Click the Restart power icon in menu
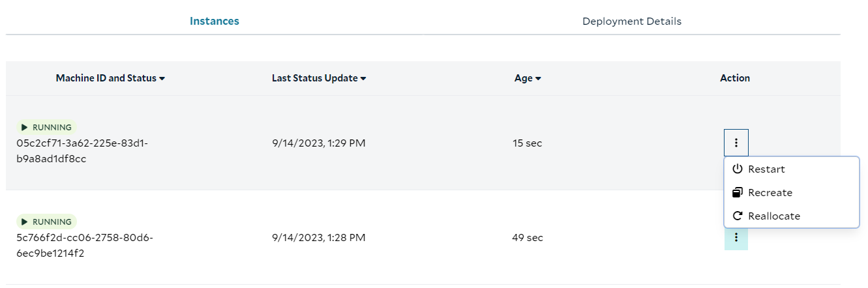 [x=738, y=169]
